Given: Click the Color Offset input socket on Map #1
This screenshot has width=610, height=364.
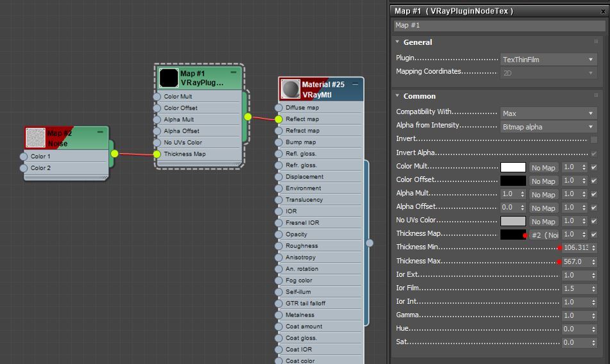Looking at the screenshot, I should coord(157,108).
